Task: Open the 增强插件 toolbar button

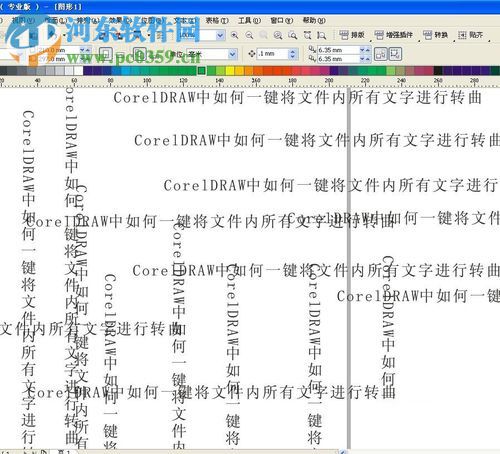Action: tap(394, 35)
